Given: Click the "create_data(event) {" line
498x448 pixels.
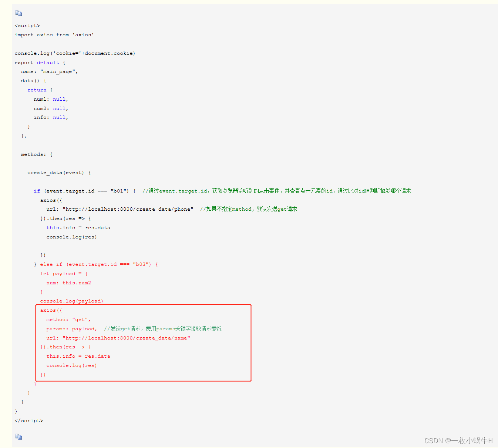Looking at the screenshot, I should click(59, 173).
